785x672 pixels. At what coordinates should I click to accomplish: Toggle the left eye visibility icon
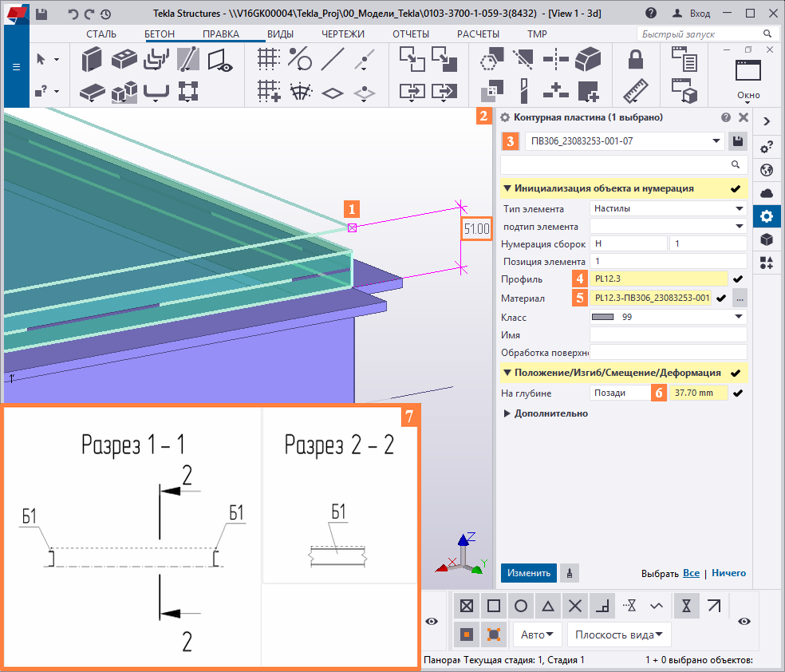432,622
